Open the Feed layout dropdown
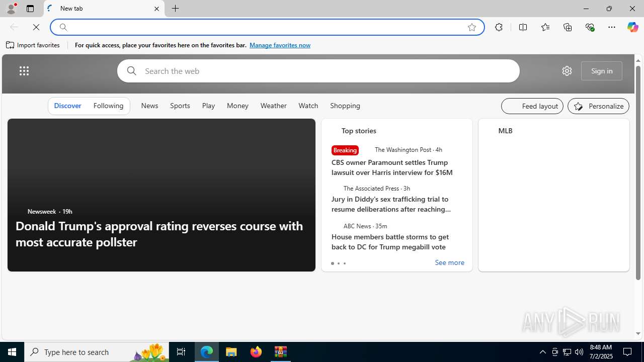 coord(532,106)
